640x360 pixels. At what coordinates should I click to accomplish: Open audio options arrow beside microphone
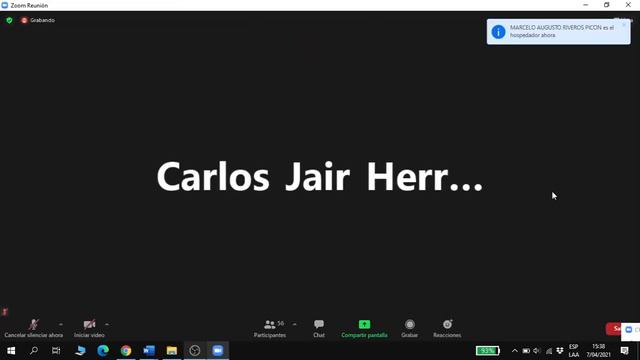pos(60,324)
